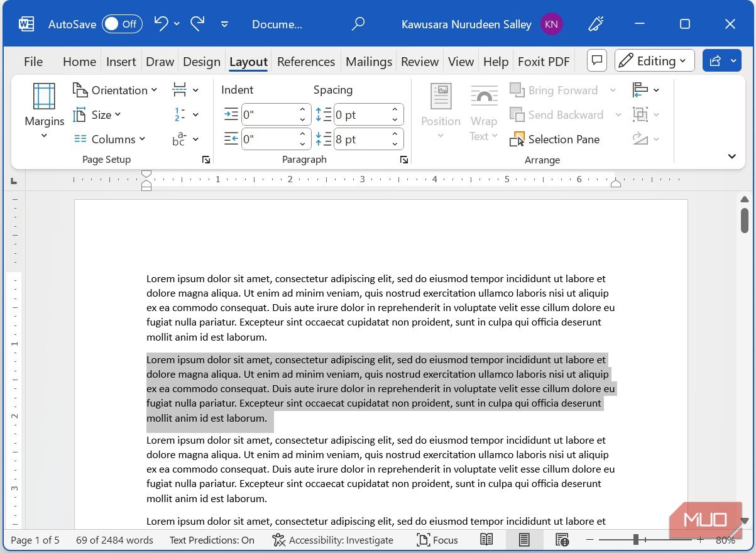Expand the Columns dropdown

click(110, 139)
